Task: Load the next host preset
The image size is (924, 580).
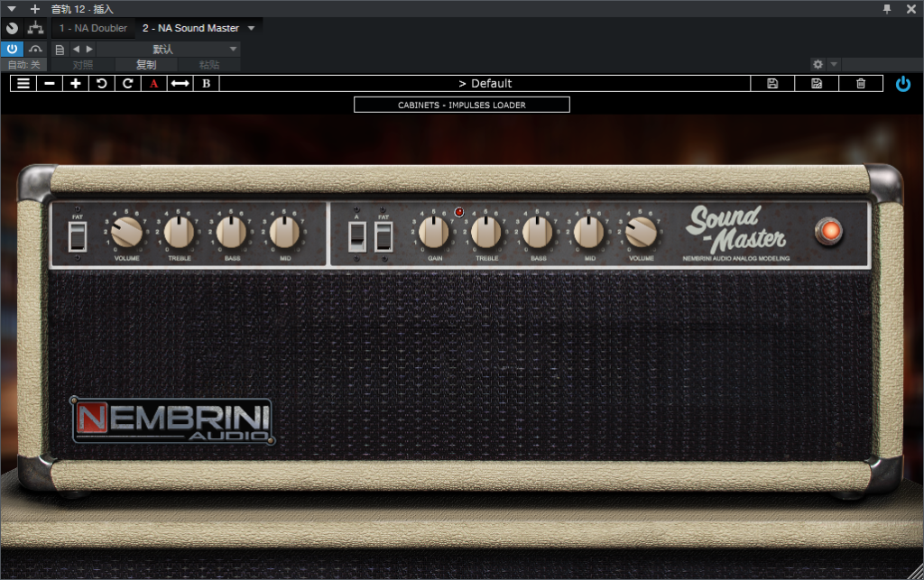Action: pos(89,49)
